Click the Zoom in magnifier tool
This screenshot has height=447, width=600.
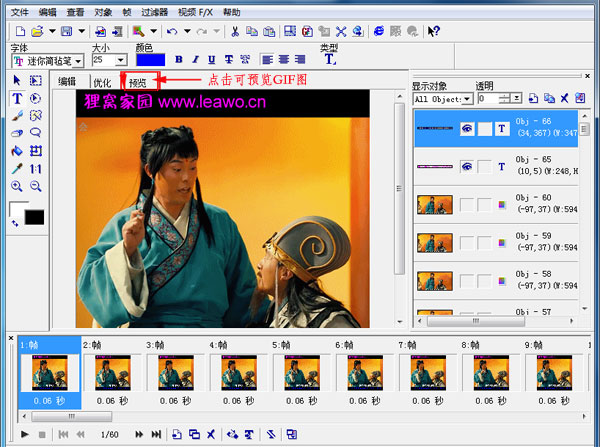pyautogui.click(x=17, y=186)
